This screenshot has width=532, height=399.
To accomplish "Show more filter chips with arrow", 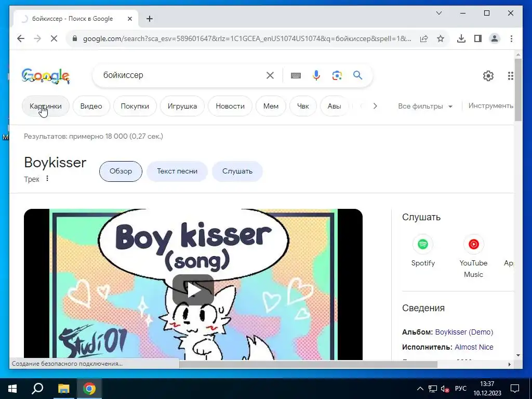I will (x=375, y=106).
